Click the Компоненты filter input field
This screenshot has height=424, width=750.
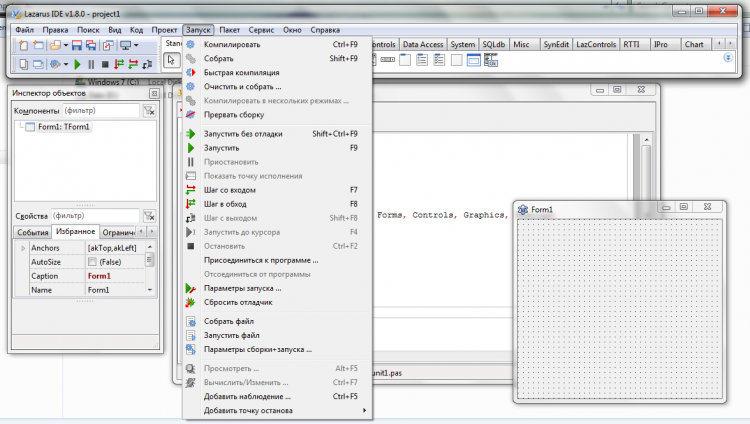click(x=101, y=111)
